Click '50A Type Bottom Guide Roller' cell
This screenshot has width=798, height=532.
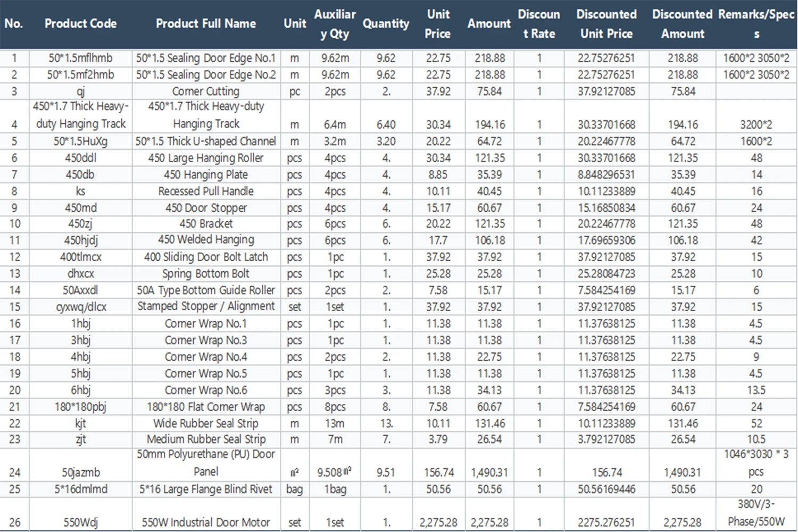pos(206,290)
